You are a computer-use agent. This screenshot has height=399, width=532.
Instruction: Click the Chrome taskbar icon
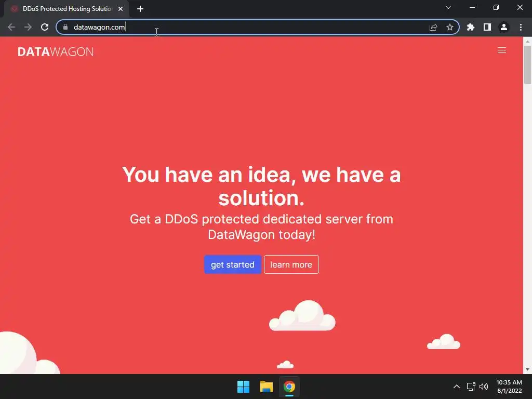tap(289, 387)
